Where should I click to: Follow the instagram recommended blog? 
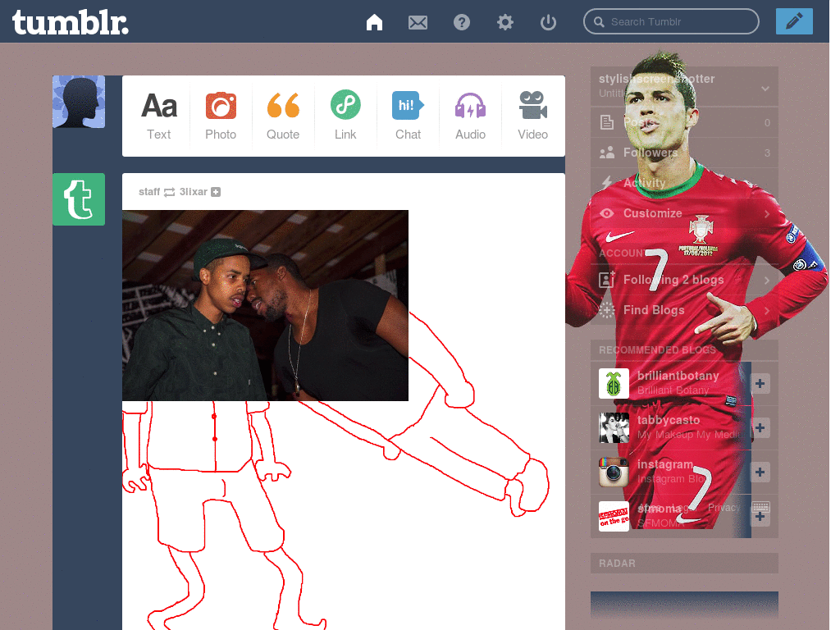point(760,472)
